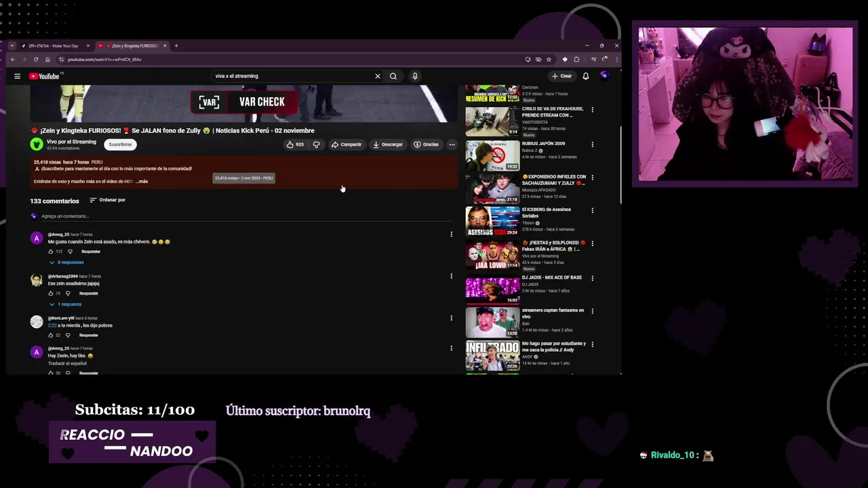Open the DJ JADIX - MIX ACE OF BASE video
868x488 pixels.
492,290
